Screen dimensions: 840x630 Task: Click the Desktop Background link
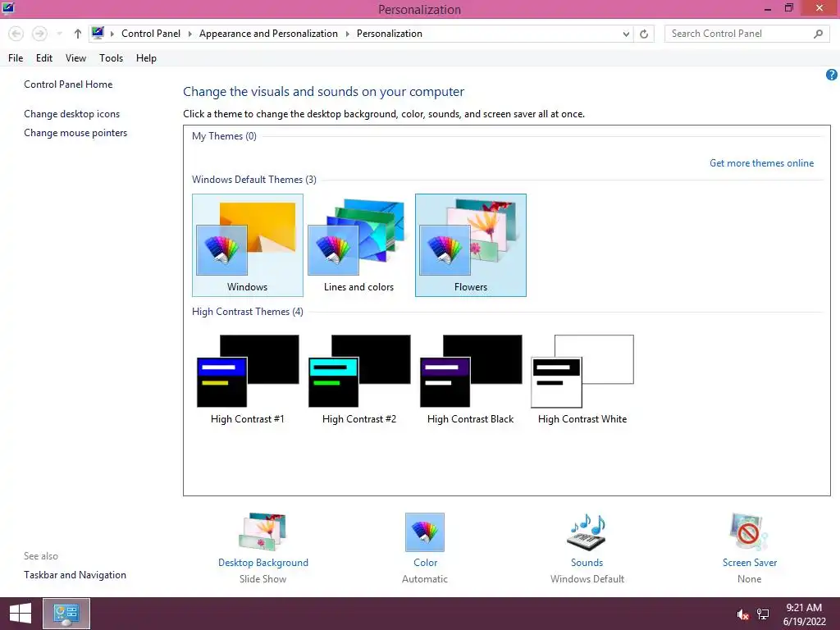pos(263,563)
